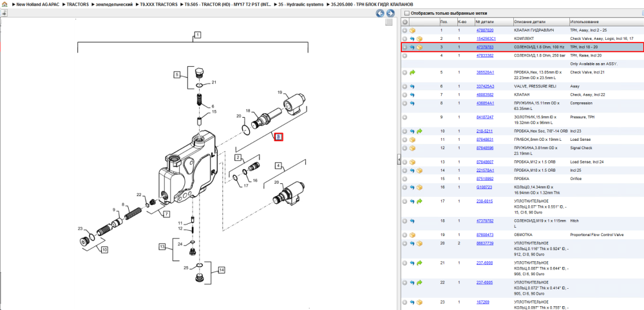644x310 pixels.
Task: Navigate back with the left arrow button
Action: pyautogui.click(x=381, y=13)
